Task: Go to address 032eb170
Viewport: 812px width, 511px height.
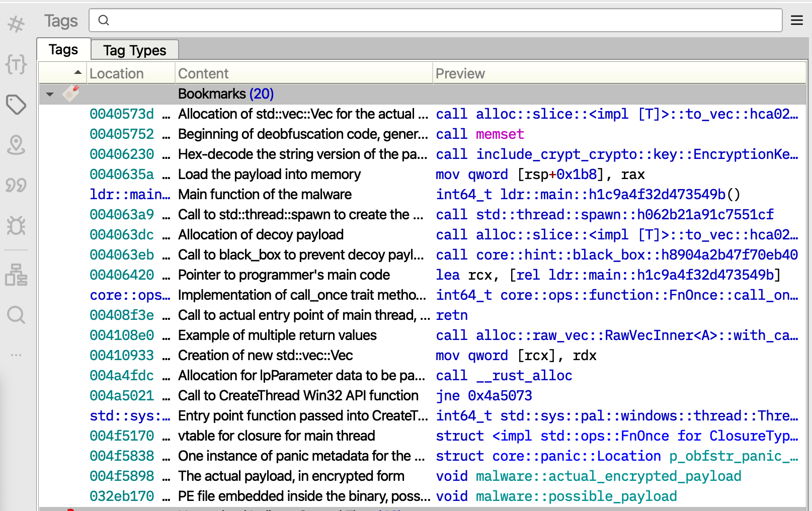Action: [122, 496]
